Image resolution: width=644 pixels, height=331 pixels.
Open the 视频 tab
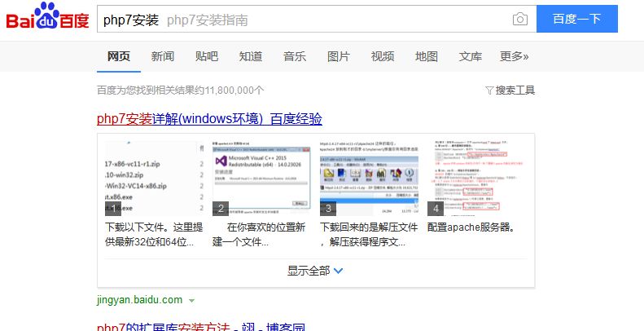click(x=383, y=56)
